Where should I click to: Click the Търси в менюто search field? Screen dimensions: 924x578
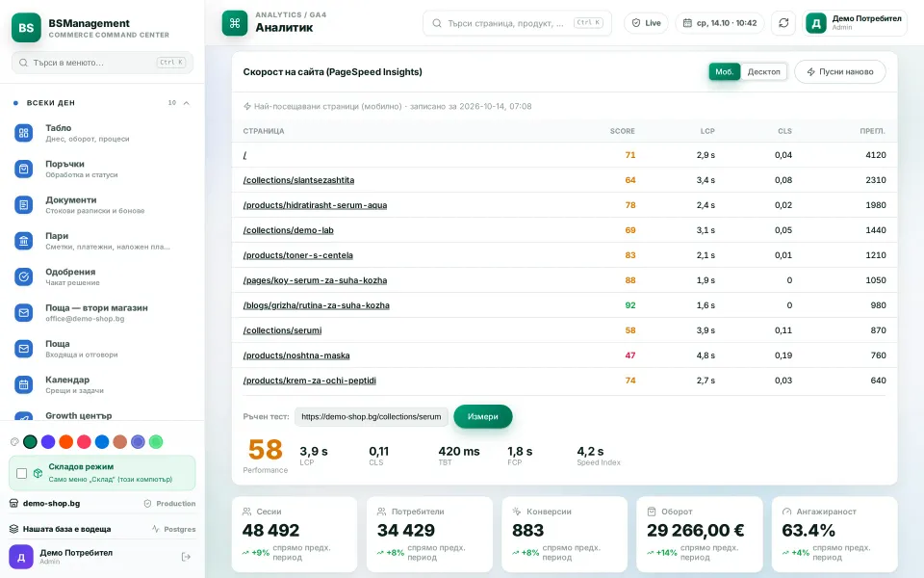[103, 63]
